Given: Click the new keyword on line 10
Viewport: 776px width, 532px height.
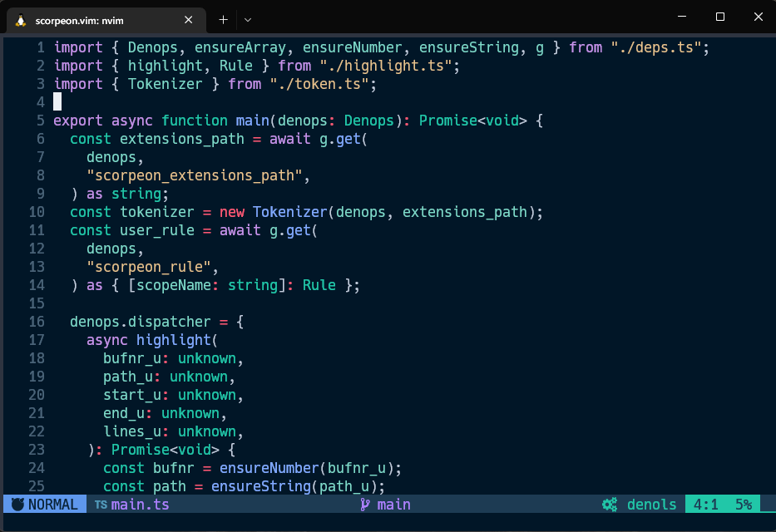Looking at the screenshot, I should point(232,212).
